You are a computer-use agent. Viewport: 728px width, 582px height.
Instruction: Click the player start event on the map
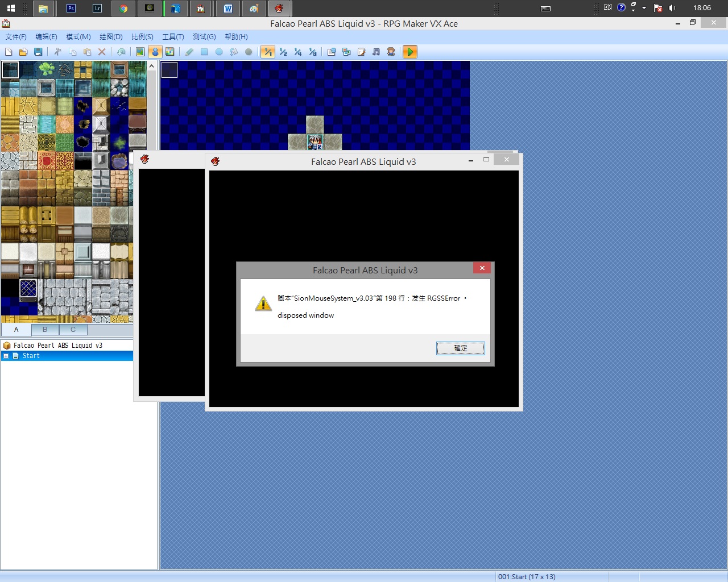click(315, 142)
